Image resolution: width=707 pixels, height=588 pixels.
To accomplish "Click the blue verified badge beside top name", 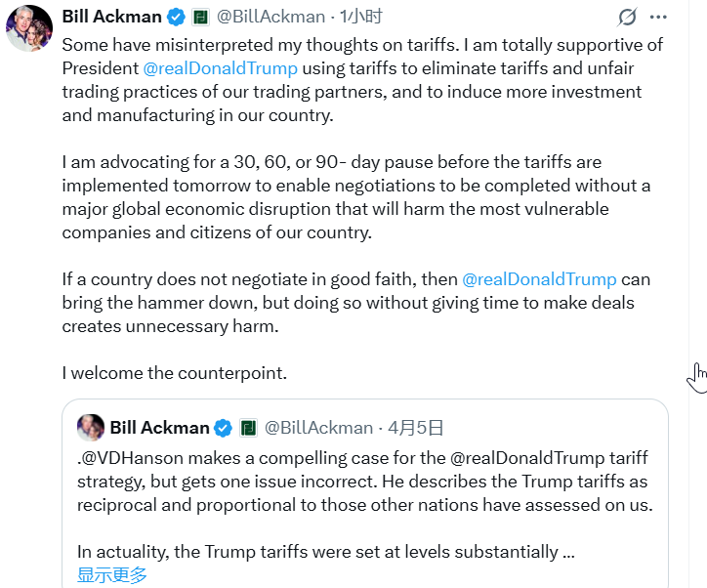I will (175, 17).
